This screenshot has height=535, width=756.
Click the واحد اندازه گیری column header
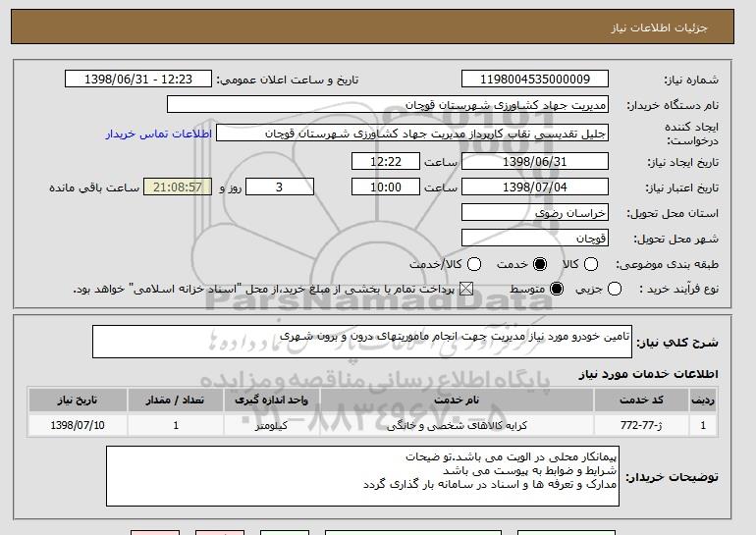(271, 401)
